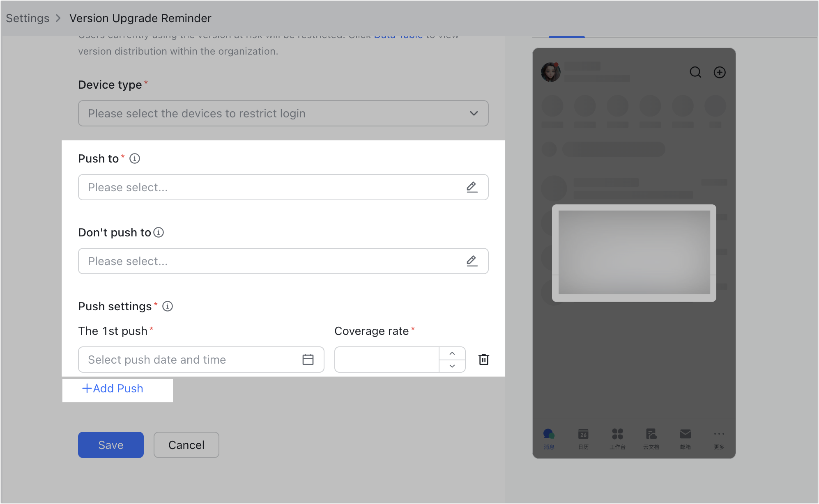Select the Messages (消息) tab icon
Image resolution: width=819 pixels, height=504 pixels.
549,434
